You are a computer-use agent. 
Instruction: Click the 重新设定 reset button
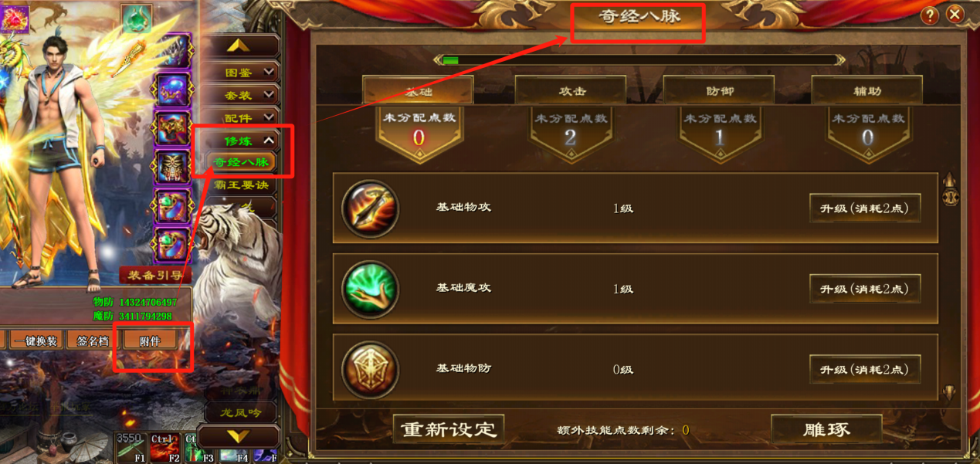pyautogui.click(x=449, y=430)
